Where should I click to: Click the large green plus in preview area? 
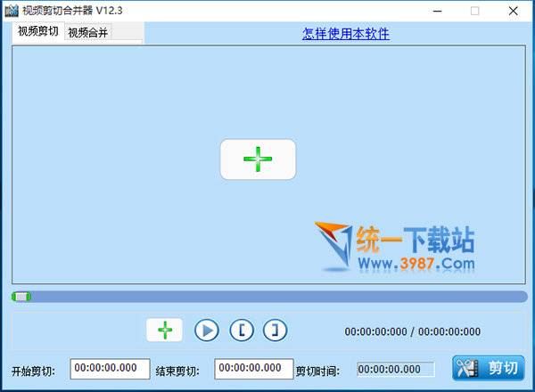coord(258,159)
